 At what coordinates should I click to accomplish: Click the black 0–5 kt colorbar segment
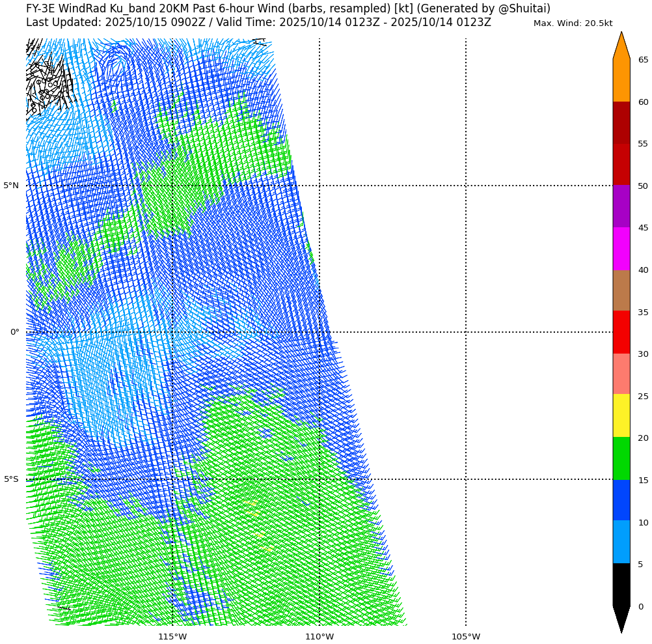tap(621, 584)
